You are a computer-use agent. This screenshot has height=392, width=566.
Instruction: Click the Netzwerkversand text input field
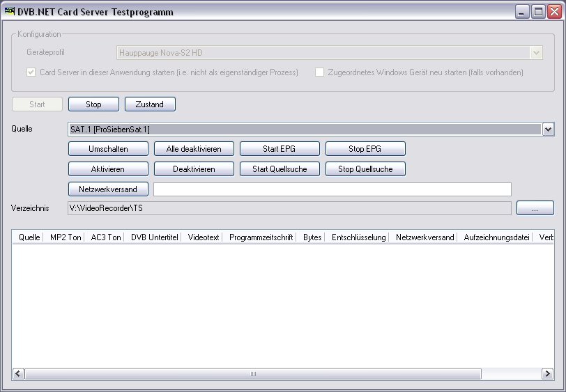click(x=332, y=189)
